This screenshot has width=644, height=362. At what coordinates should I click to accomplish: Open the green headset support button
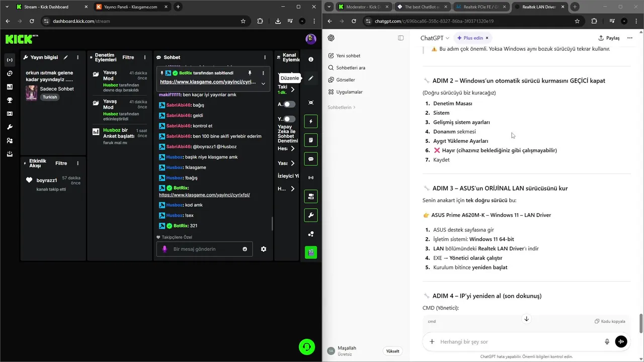pos(307,347)
